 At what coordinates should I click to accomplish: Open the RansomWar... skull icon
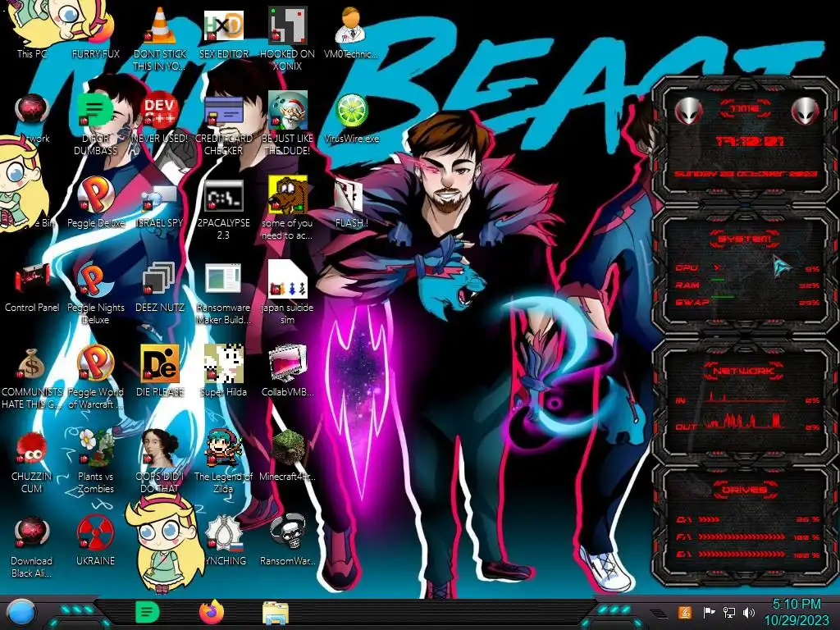pos(287,541)
